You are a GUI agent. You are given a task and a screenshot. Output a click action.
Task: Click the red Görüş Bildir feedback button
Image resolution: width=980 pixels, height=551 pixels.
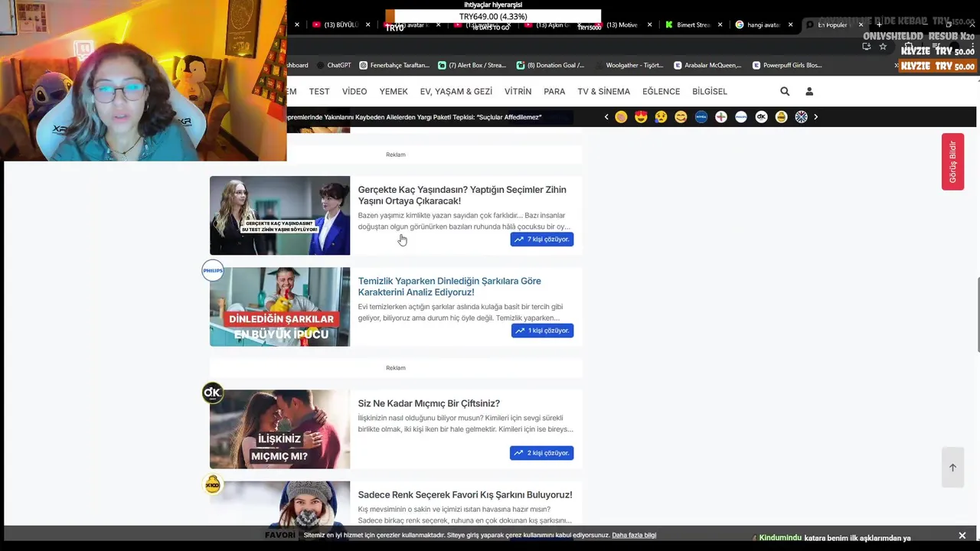click(x=952, y=161)
